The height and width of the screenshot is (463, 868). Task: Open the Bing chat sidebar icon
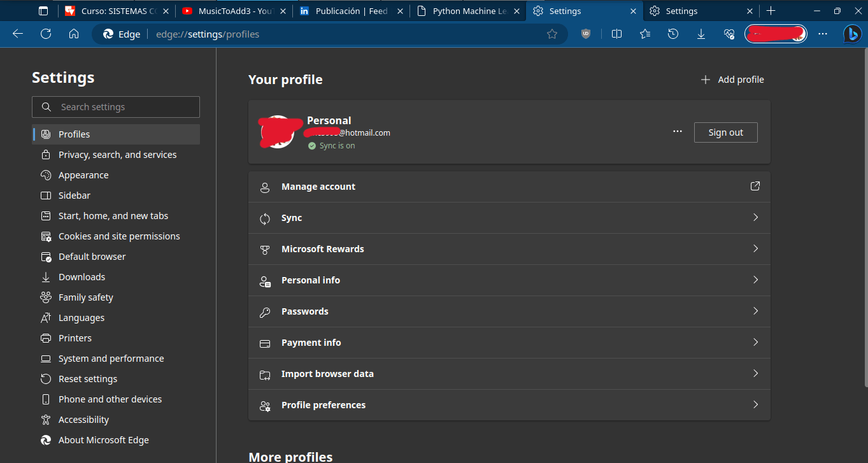(853, 34)
